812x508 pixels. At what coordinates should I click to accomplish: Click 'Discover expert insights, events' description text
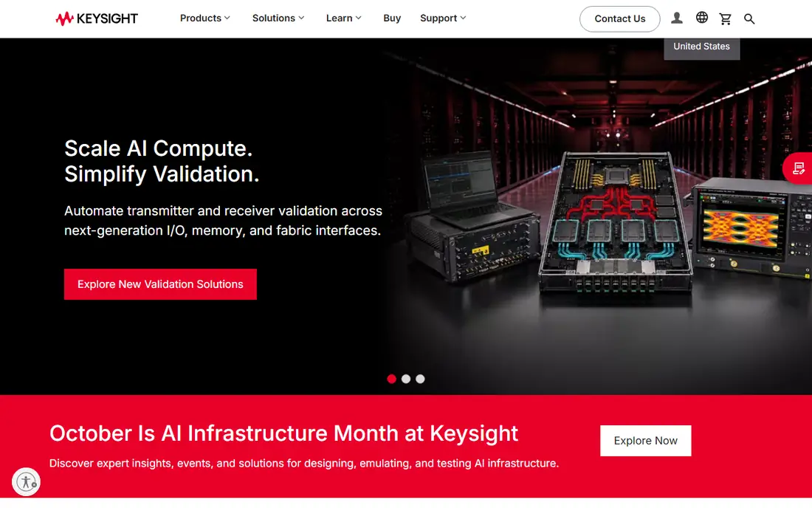click(304, 464)
